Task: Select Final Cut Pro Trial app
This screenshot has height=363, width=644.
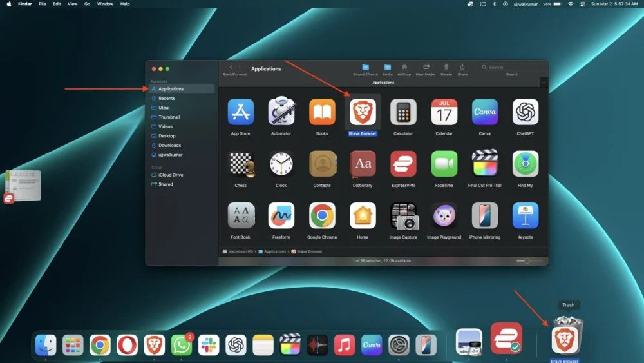Action: (x=484, y=164)
